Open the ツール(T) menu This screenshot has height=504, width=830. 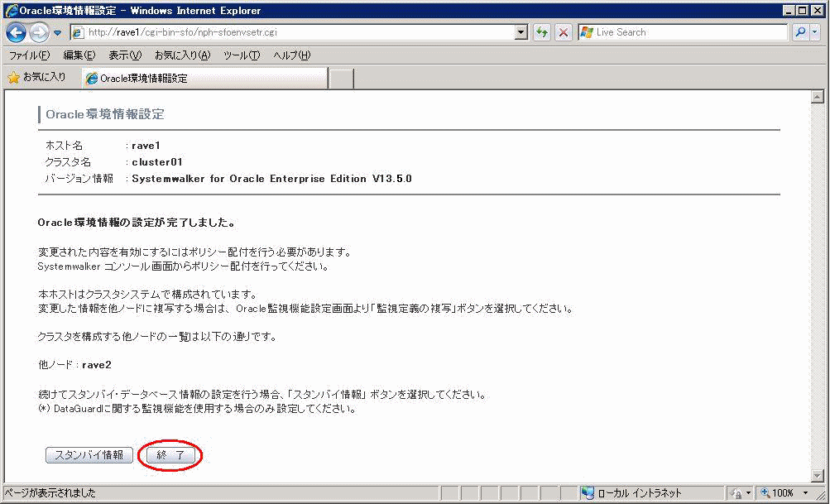pyautogui.click(x=242, y=55)
